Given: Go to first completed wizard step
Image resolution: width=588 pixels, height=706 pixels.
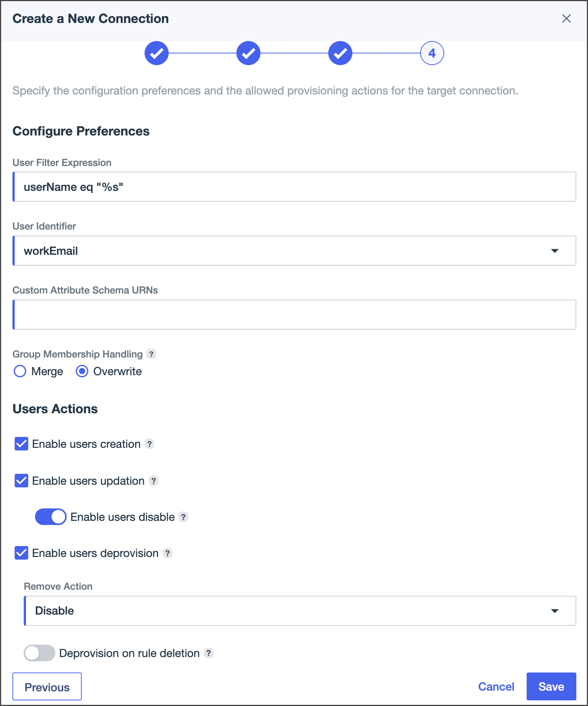Looking at the screenshot, I should (x=157, y=53).
